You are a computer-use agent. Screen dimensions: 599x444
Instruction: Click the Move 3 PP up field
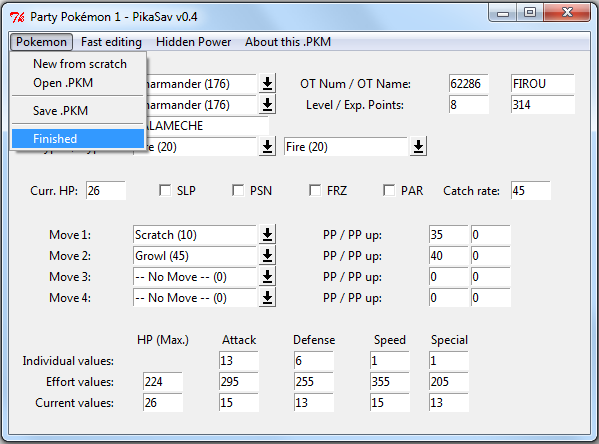[491, 277]
